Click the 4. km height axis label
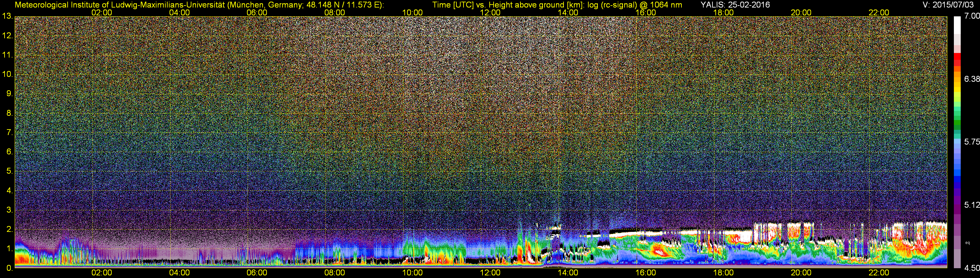Viewport: 980px width, 278px height. pos(9,190)
